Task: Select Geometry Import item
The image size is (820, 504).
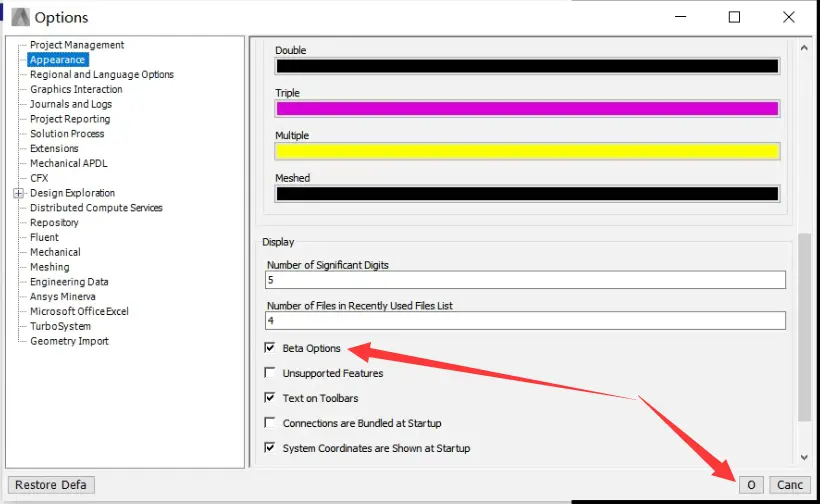Action: pos(70,341)
